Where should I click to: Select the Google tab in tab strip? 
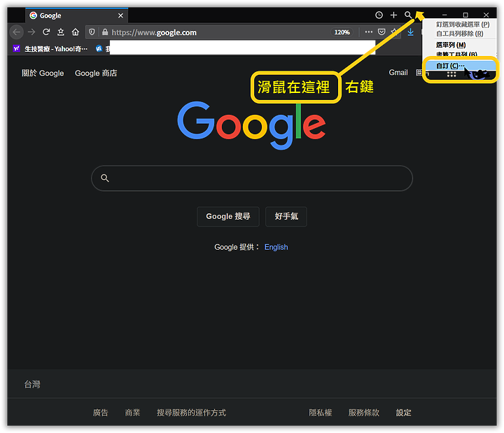click(76, 15)
